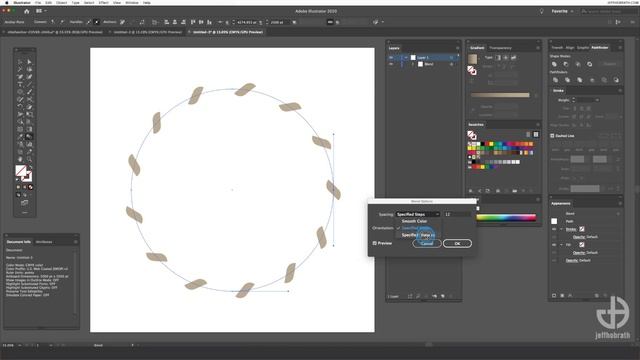The width and height of the screenshot is (640, 360).
Task: Select the Direct Selection tool
Action: click(x=29, y=62)
